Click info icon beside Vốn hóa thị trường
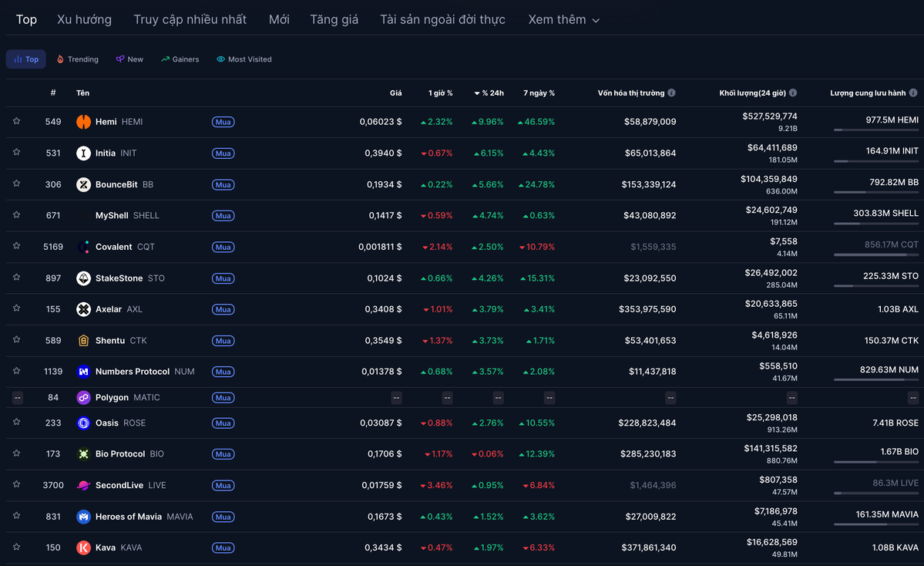 pos(671,93)
